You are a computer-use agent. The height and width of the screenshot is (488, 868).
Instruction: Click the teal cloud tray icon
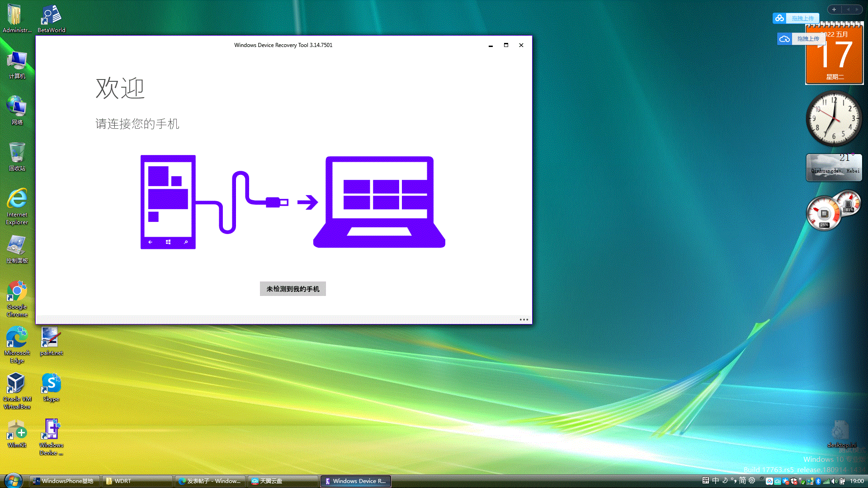click(x=778, y=482)
